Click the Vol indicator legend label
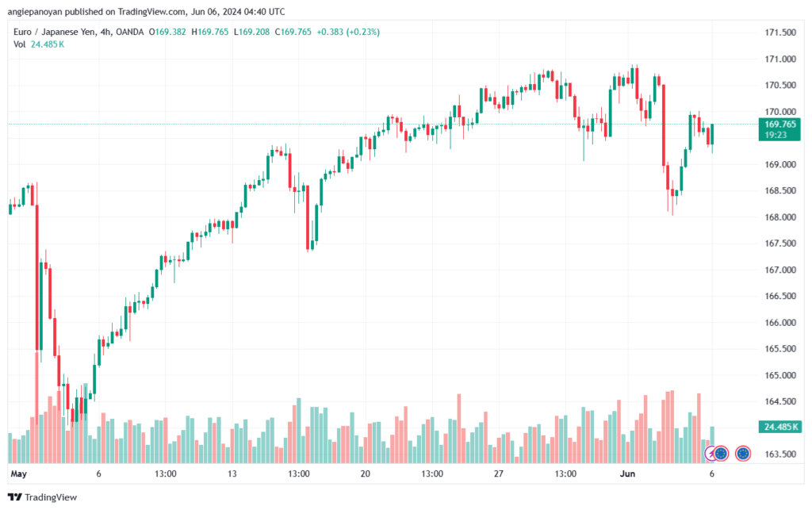This screenshot has width=812, height=510. [19, 44]
